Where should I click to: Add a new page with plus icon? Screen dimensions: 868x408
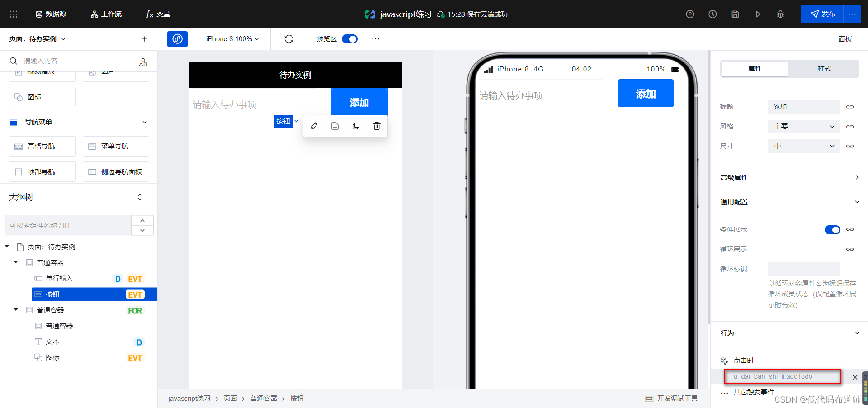click(x=144, y=39)
